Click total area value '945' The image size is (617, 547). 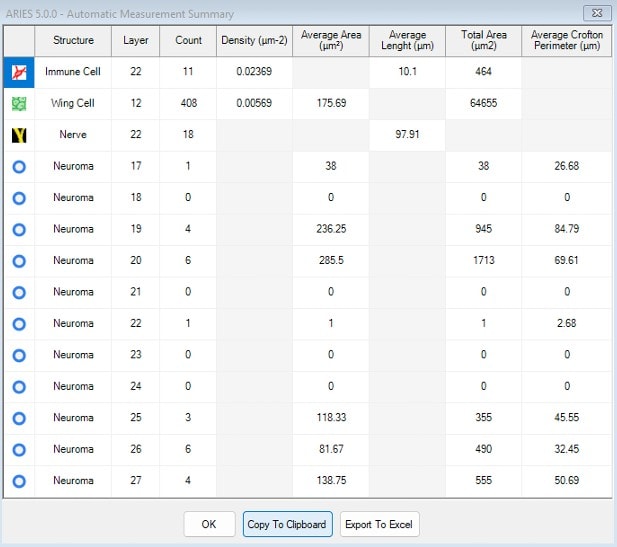[x=484, y=229]
